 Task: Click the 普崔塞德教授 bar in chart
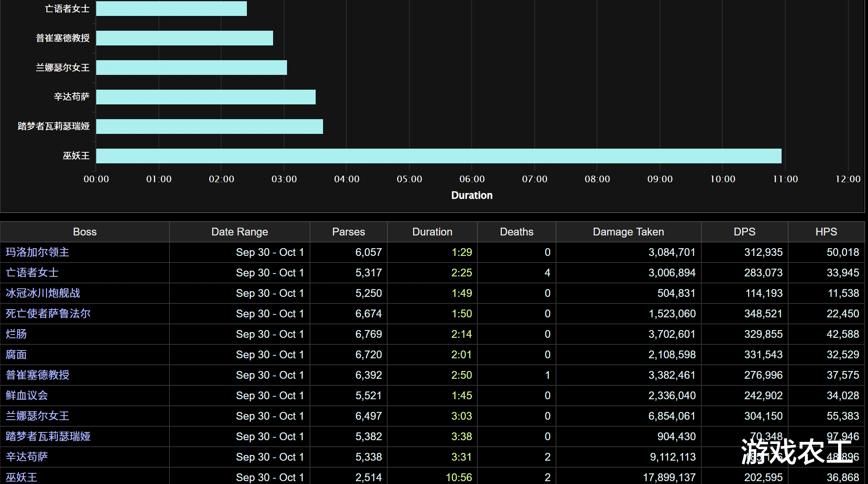[x=184, y=38]
